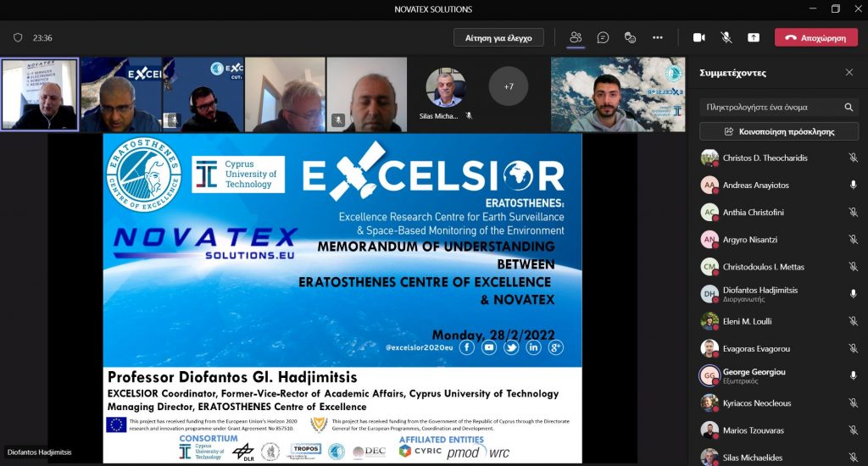Click the Facebook icon on shared slide
Screen dimensions: 868x466
(x=467, y=347)
